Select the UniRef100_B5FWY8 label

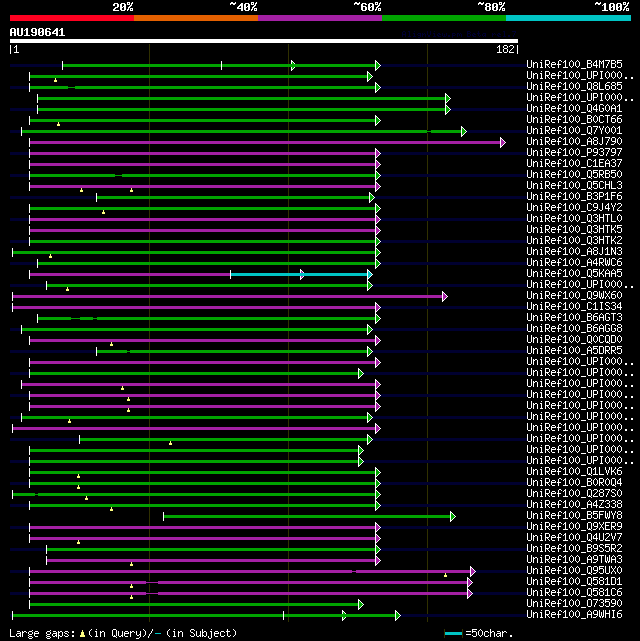(x=574, y=516)
